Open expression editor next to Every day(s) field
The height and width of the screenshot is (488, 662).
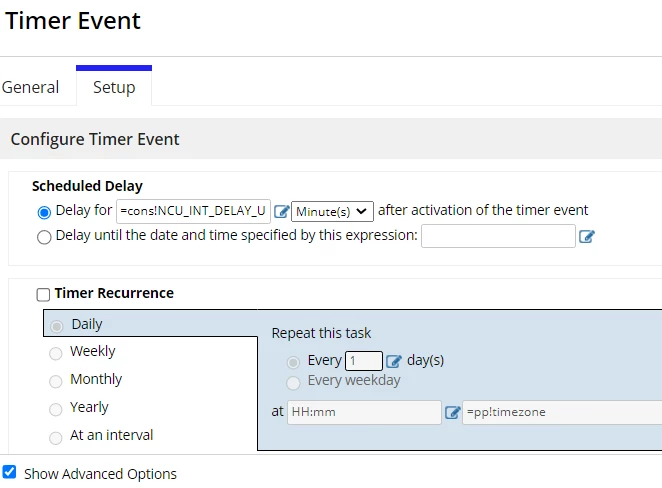[x=393, y=361]
